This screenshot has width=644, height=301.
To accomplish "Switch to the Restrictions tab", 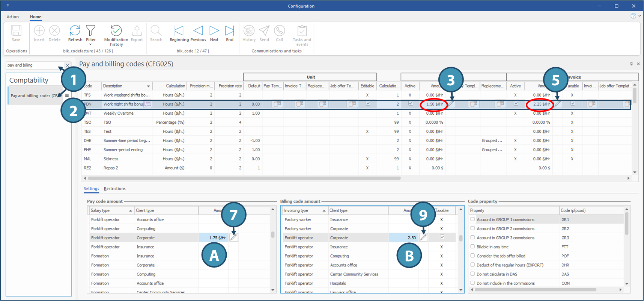I will pyautogui.click(x=114, y=189).
